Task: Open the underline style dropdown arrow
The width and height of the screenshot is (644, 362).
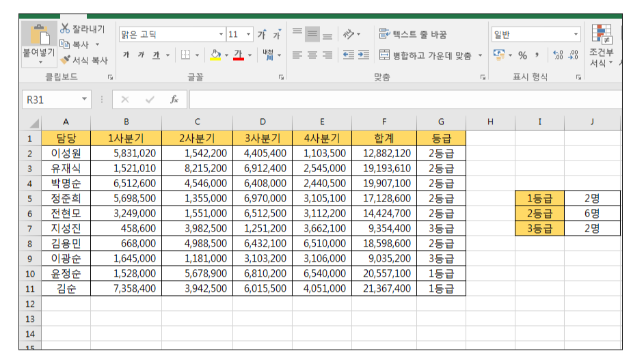Action: [x=167, y=55]
